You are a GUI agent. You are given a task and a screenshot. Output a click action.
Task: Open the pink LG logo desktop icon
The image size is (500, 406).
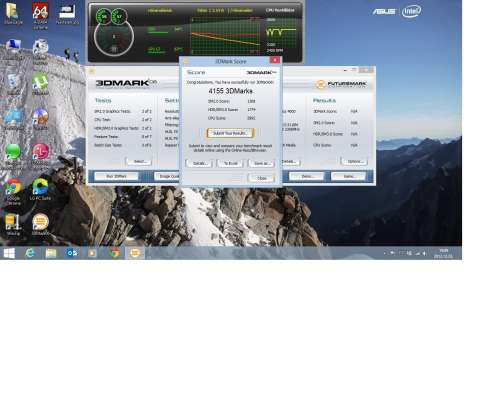click(40, 154)
